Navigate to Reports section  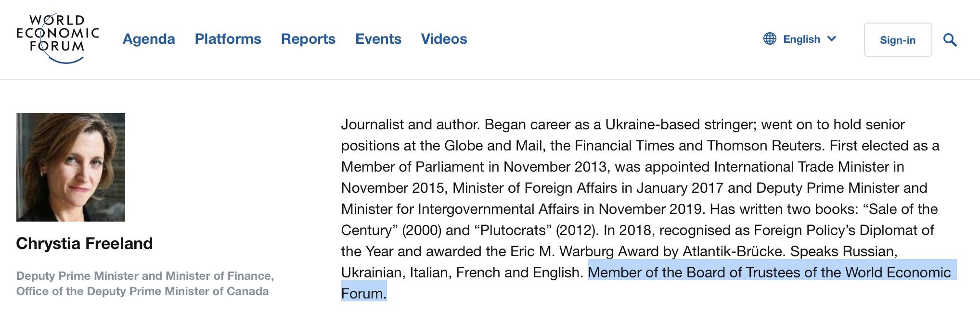(308, 39)
